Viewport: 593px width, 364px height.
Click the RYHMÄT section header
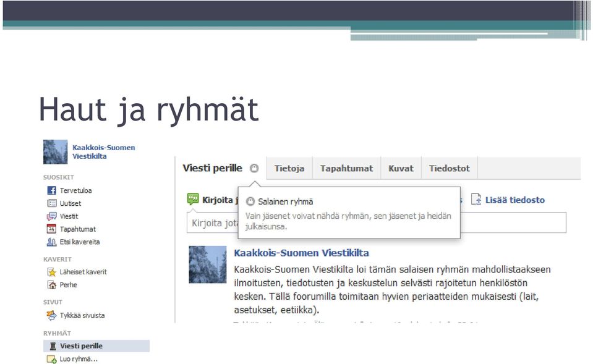(57, 333)
